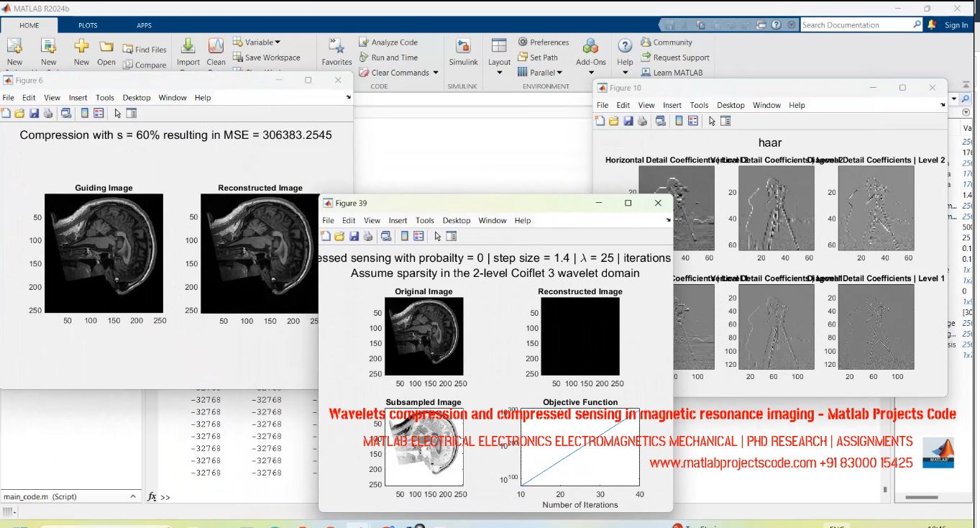Launch Simulink from the toolbar
The height and width of the screenshot is (528, 980).
pyautogui.click(x=463, y=53)
